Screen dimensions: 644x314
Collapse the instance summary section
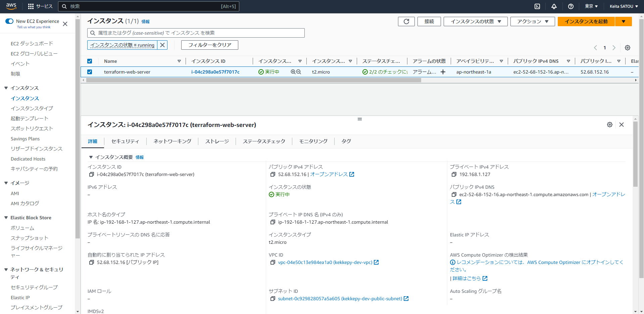[x=91, y=157]
